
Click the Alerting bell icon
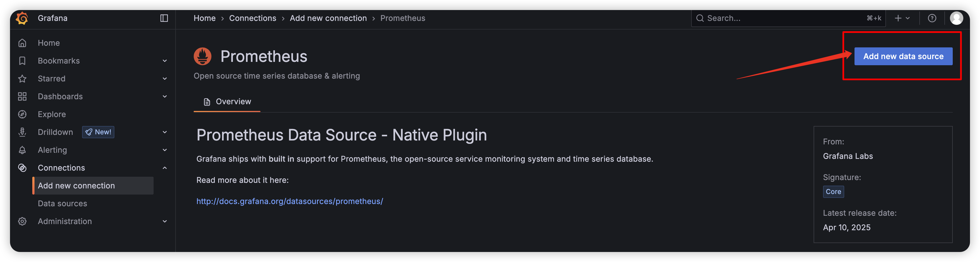click(x=23, y=150)
